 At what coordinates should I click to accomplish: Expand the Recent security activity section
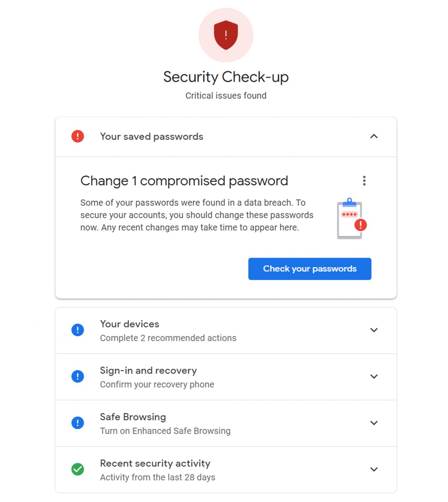coord(374,469)
